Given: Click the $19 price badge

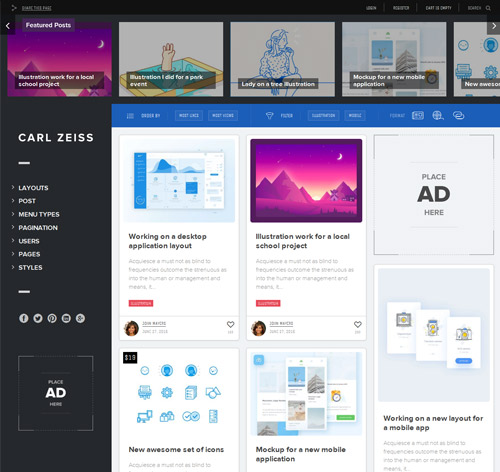Looking at the screenshot, I should (x=130, y=358).
